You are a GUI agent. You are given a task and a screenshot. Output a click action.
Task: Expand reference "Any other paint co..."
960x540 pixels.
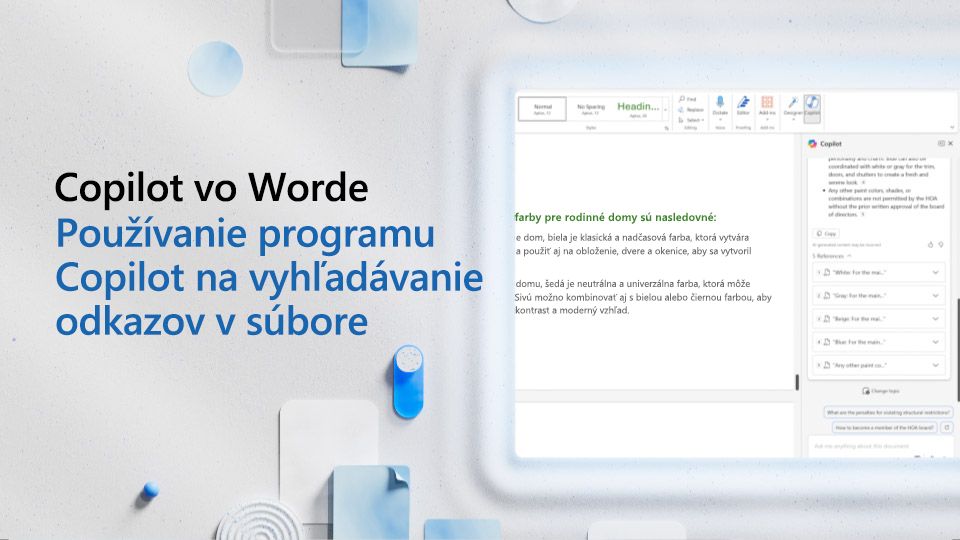(935, 366)
